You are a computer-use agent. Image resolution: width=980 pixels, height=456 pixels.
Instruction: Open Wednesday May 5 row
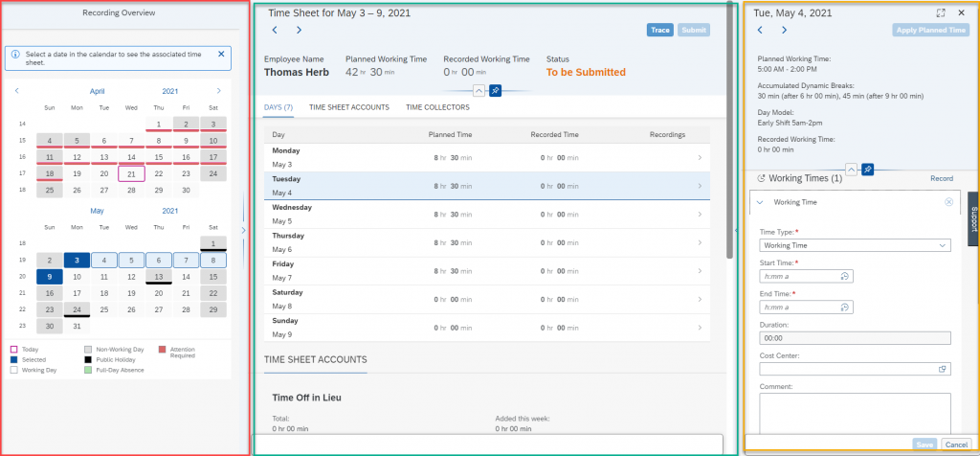pyautogui.click(x=487, y=215)
